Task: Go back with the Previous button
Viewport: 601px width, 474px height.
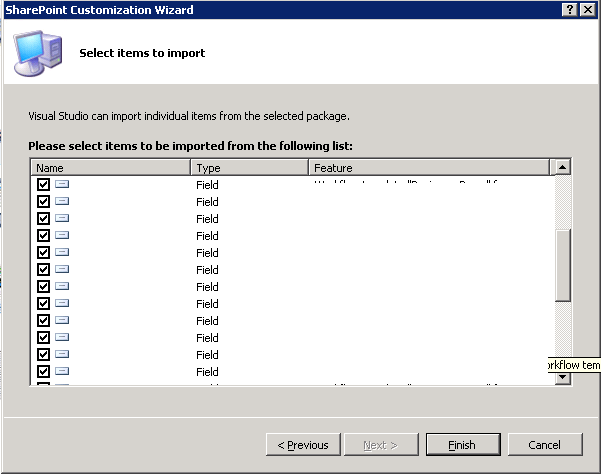Action: (x=302, y=445)
